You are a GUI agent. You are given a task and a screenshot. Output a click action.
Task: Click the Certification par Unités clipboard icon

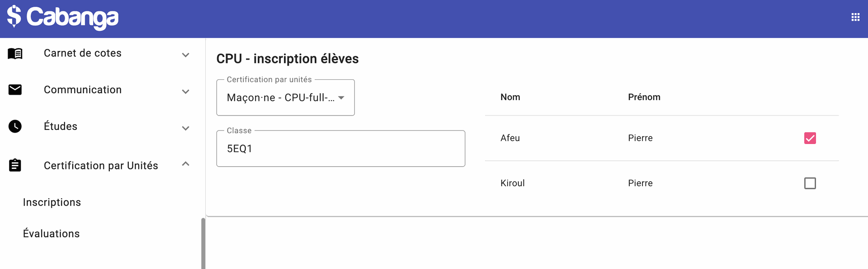pos(15,165)
